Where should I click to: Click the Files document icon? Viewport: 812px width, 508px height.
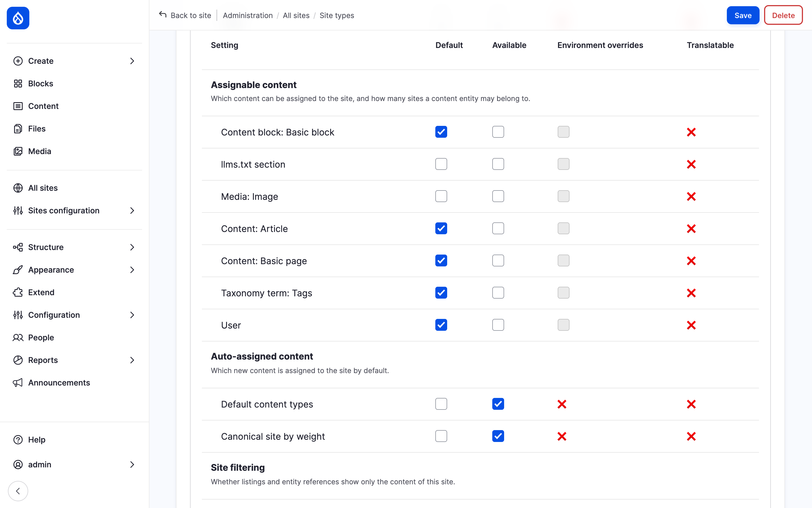pyautogui.click(x=18, y=129)
